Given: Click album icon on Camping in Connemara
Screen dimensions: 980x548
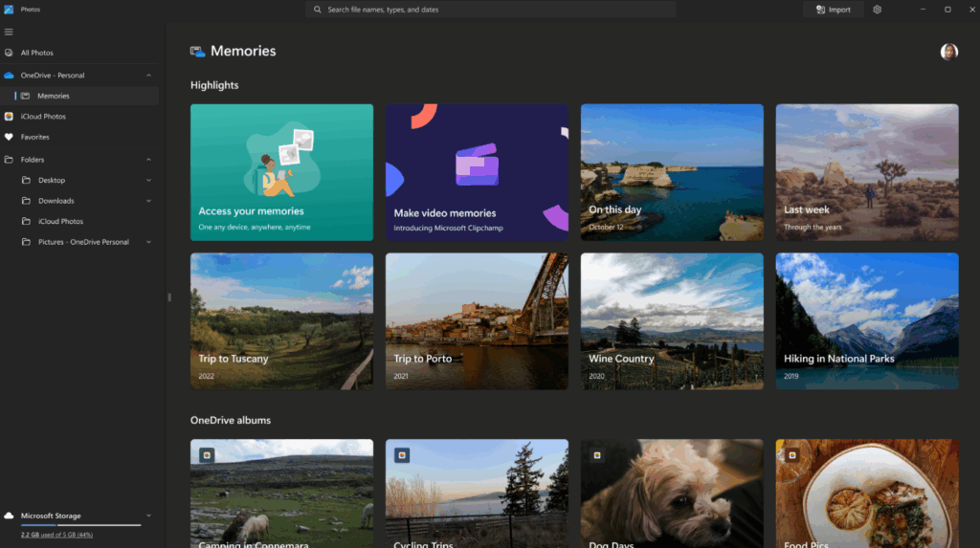Looking at the screenshot, I should [x=206, y=455].
